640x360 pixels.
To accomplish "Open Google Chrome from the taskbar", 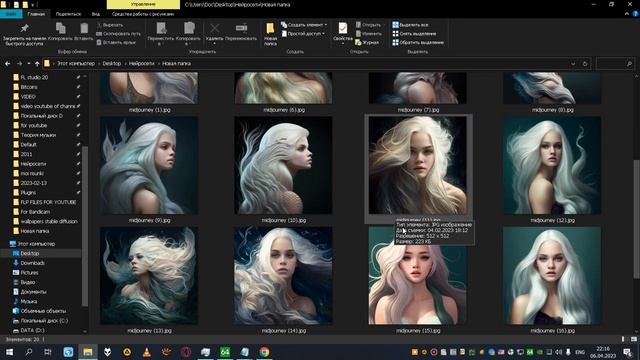I will pyautogui.click(x=264, y=352).
